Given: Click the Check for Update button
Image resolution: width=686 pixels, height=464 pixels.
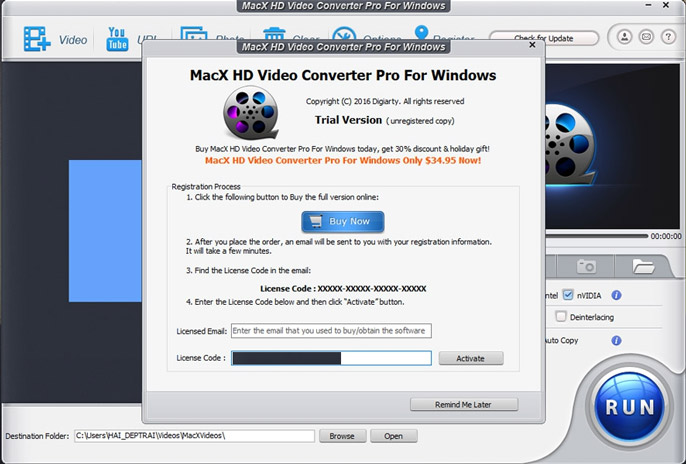Looking at the screenshot, I should 544,38.
